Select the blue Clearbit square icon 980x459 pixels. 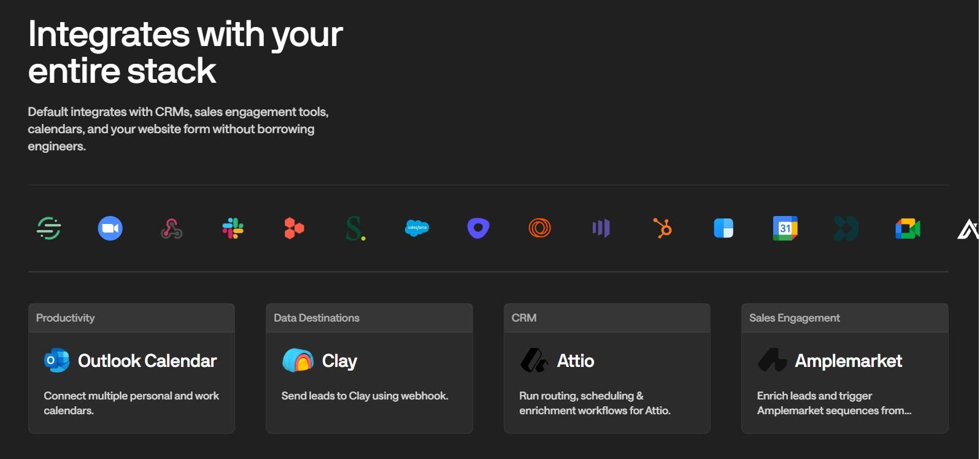pyautogui.click(x=724, y=228)
